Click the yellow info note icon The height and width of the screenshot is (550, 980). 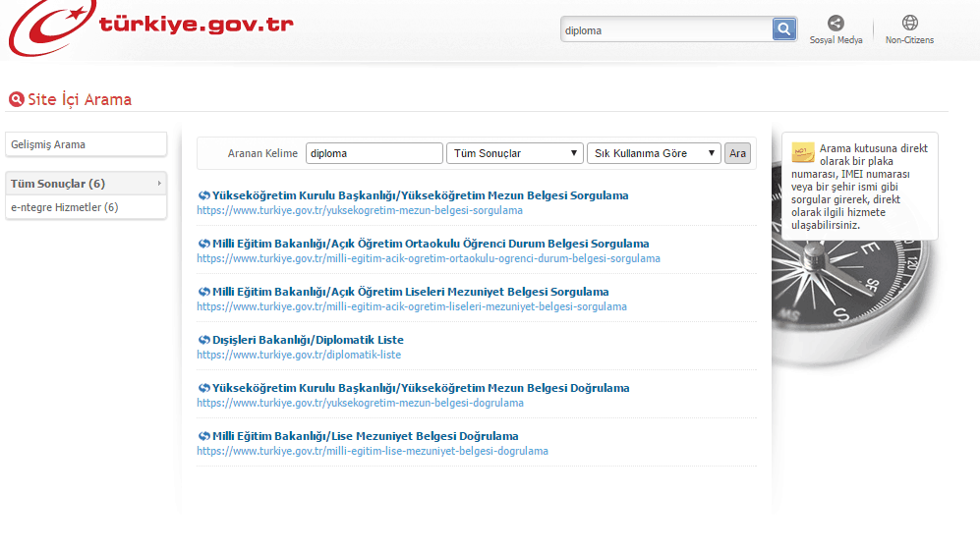point(802,152)
